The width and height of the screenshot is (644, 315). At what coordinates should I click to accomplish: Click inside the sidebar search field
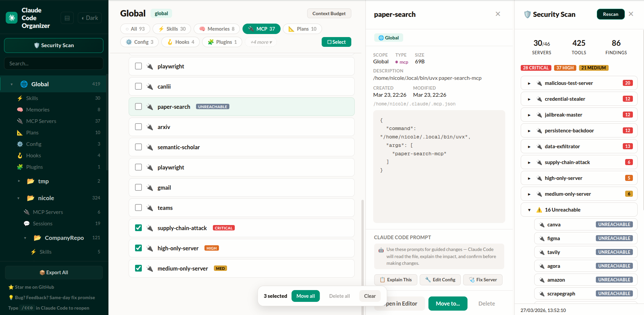click(x=54, y=63)
